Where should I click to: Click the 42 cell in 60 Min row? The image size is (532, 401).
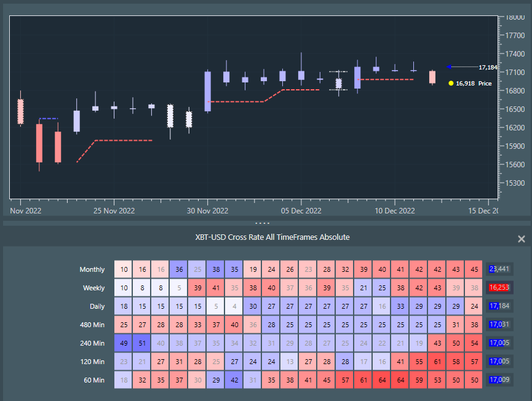[234, 380]
